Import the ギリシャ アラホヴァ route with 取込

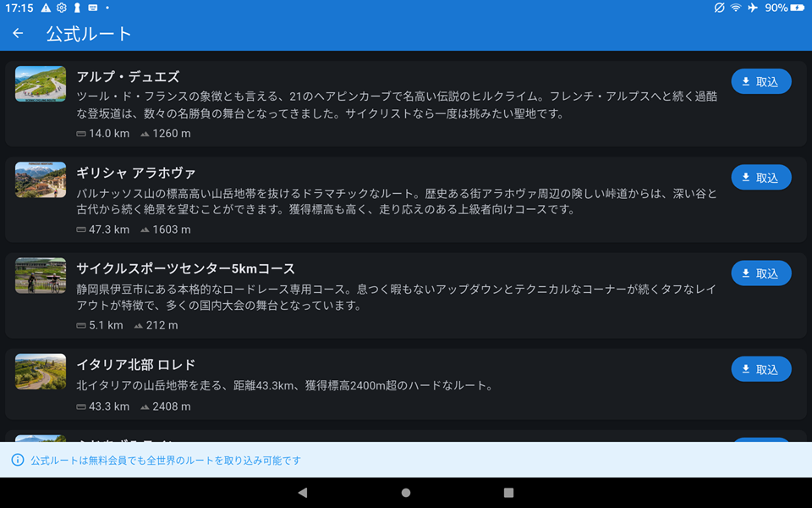coord(760,177)
